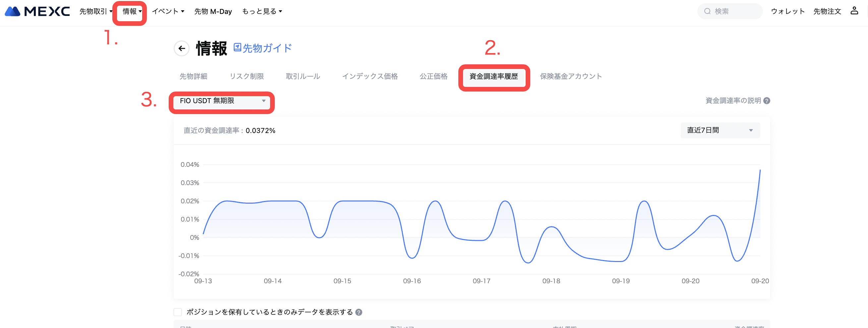Screen dimensions: 868x328
Task: Expand the 先物取引 menu
Action: 96,12
